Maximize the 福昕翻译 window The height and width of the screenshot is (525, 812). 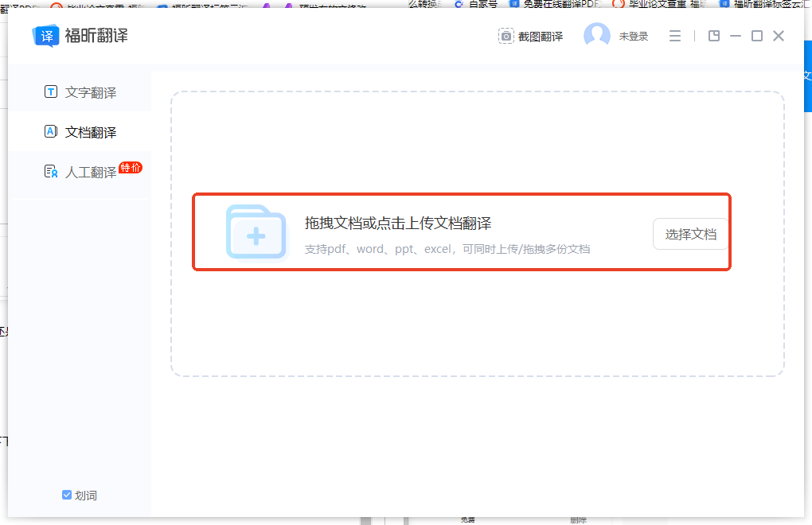pos(756,36)
